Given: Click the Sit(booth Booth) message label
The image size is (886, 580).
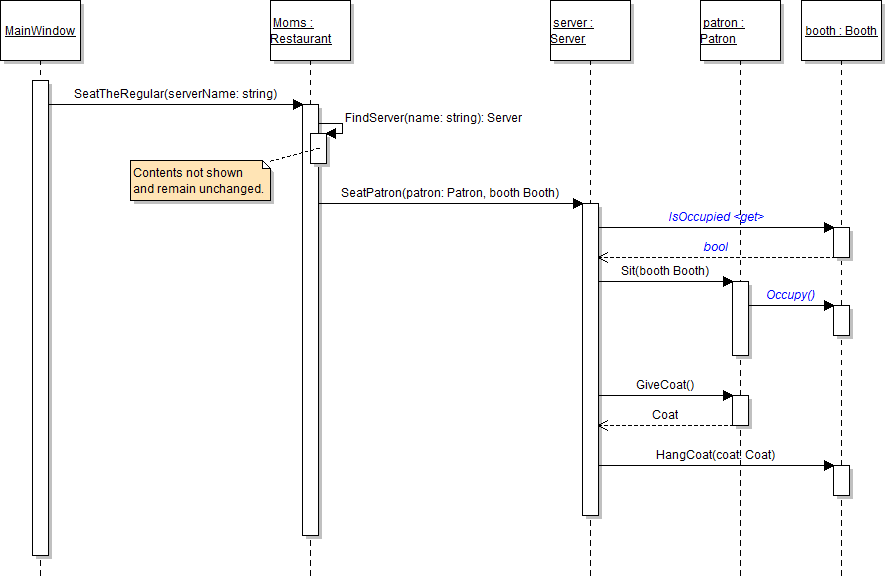Looking at the screenshot, I should 664,271.
